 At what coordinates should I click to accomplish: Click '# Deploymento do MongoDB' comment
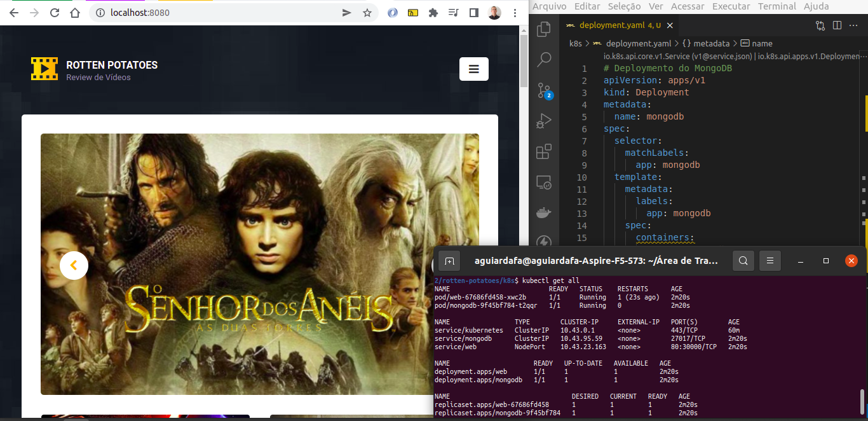668,68
